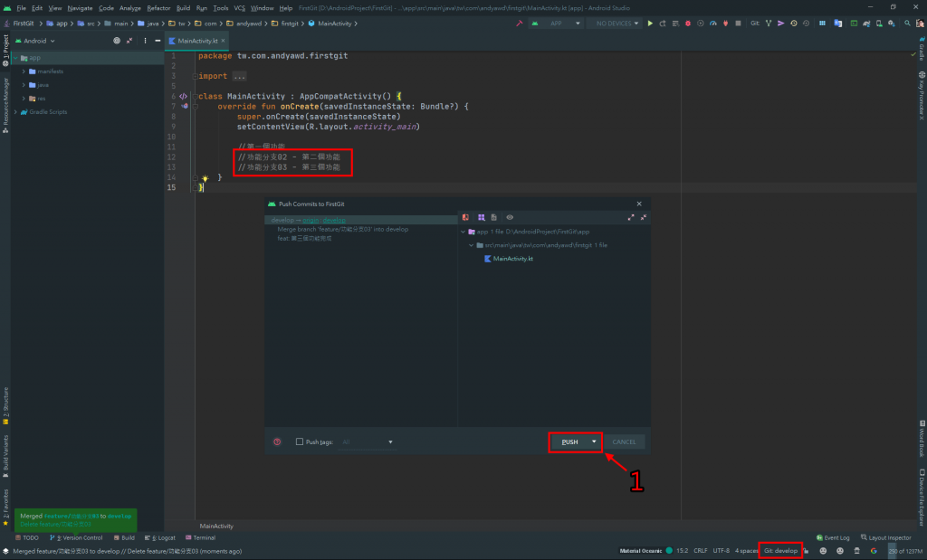This screenshot has height=560, width=927.
Task: Click the memory indicator '250 of 1237M'
Action: click(905, 551)
